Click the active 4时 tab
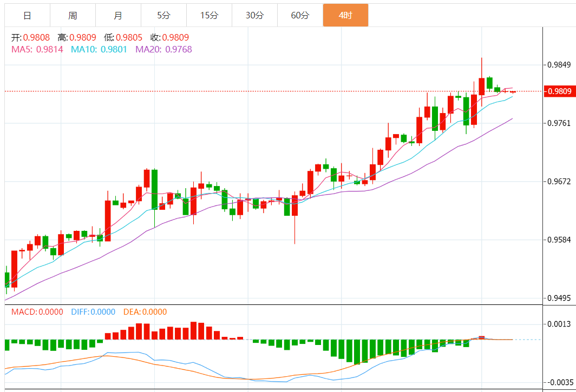This screenshot has height=392, width=576. point(345,16)
